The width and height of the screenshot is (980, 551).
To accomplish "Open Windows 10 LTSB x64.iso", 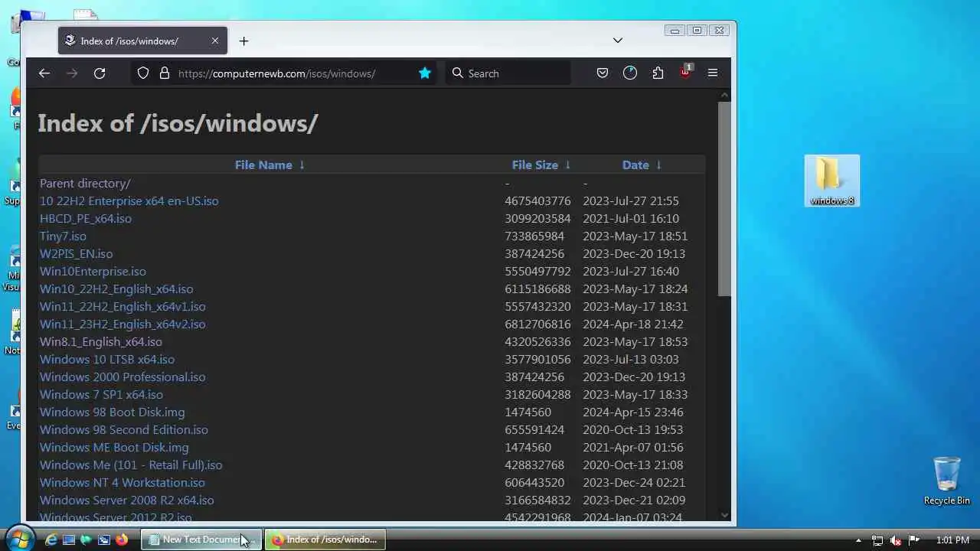I will [107, 360].
